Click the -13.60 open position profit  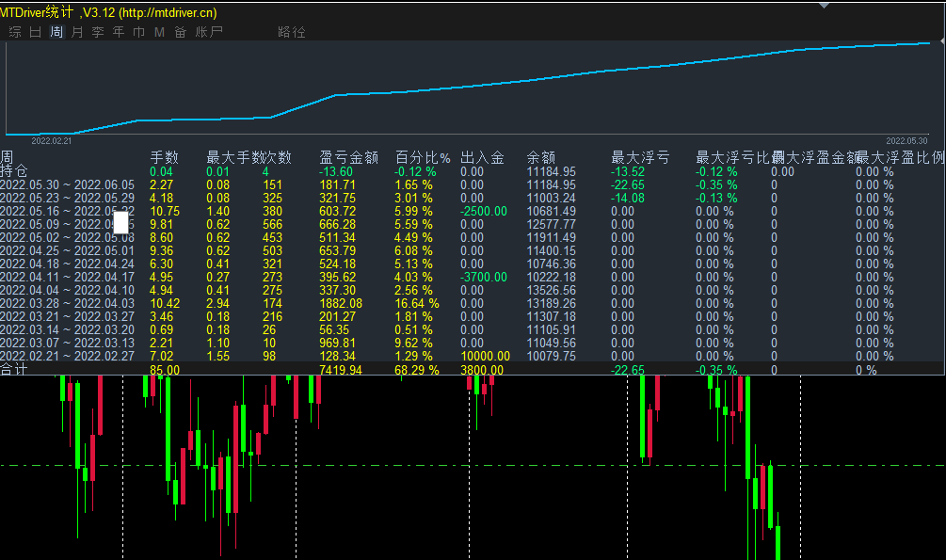336,171
